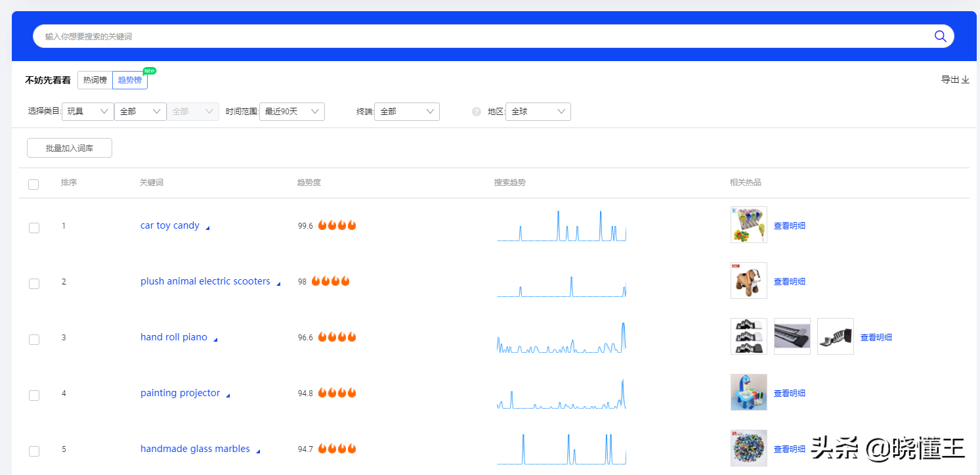Click triangle marker beside handmade glass marbles
Screen dimensions: 980x475
click(x=258, y=451)
